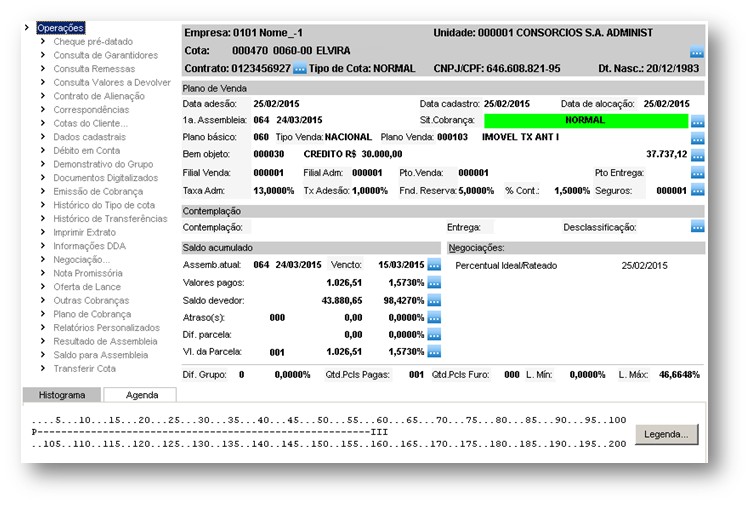
Task: Click the L. Máx 46,6648% value
Action: [679, 374]
